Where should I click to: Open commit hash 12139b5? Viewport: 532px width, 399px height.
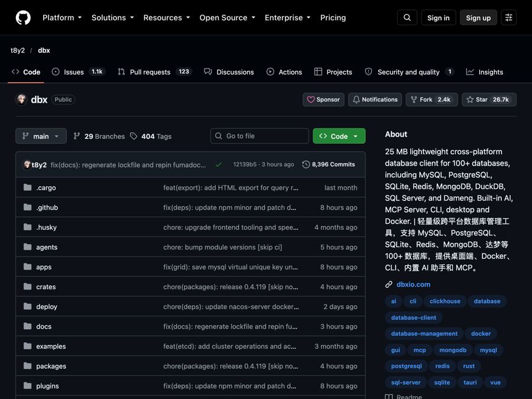pos(245,164)
